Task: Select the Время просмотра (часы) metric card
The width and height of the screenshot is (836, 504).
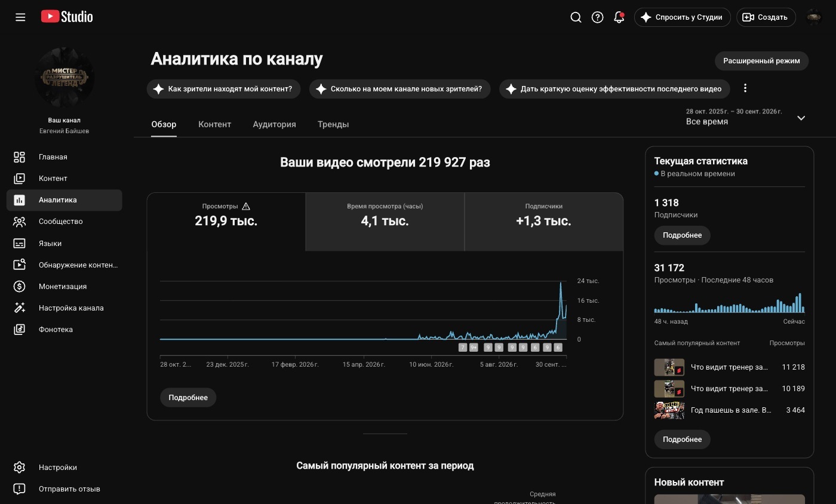Action: pyautogui.click(x=385, y=222)
